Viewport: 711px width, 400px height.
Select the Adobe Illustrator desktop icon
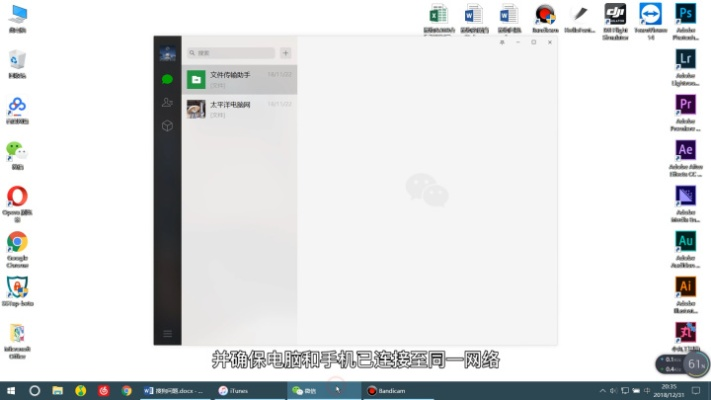click(x=686, y=295)
